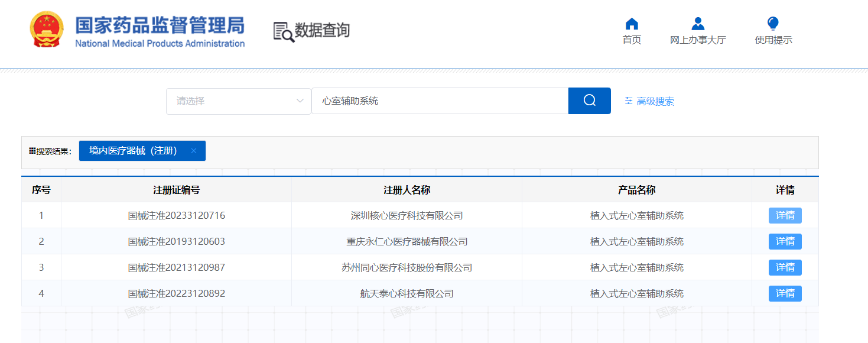Viewport: 868px width, 343px height.
Task: View 详情 for 航天泰心科技有限公司
Action: (785, 293)
